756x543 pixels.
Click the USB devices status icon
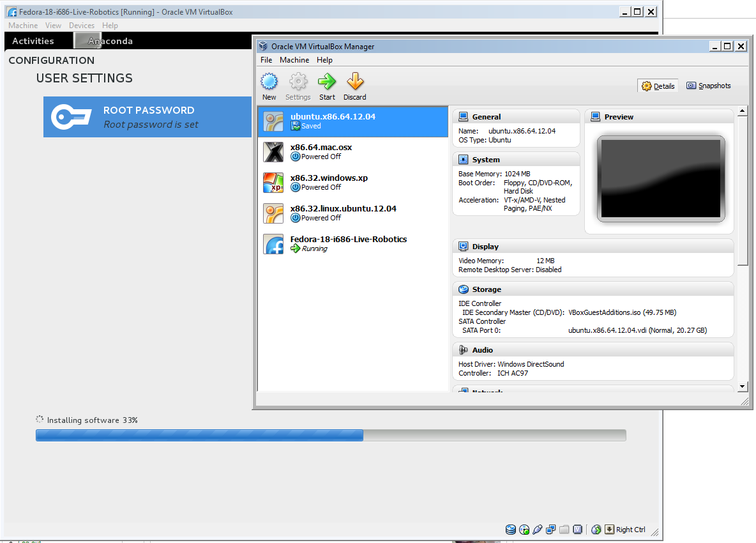pyautogui.click(x=538, y=530)
